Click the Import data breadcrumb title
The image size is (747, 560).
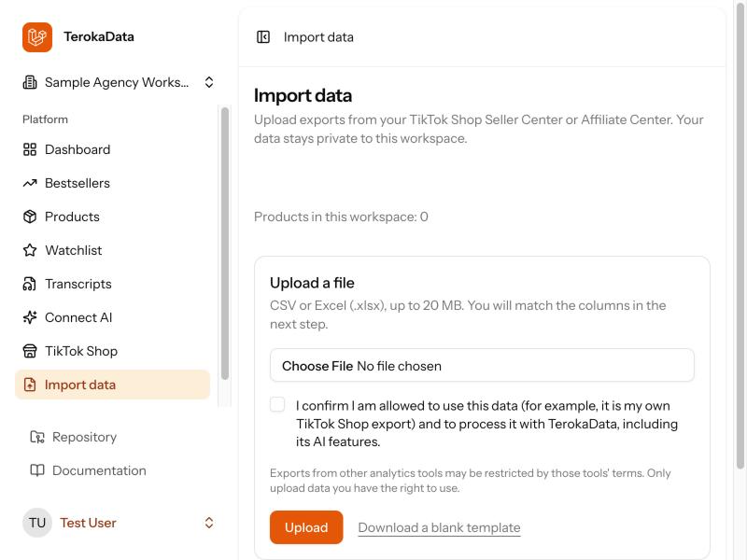[318, 37]
